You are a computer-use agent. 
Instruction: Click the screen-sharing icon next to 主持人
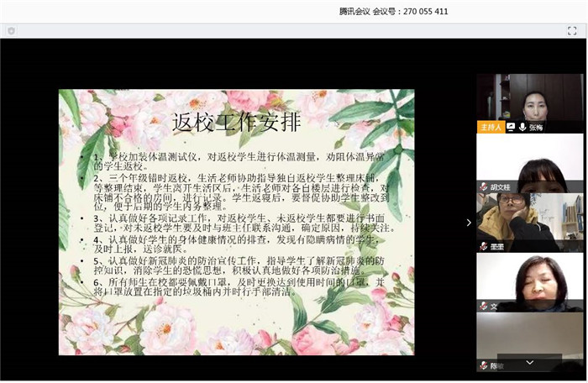[x=511, y=127]
